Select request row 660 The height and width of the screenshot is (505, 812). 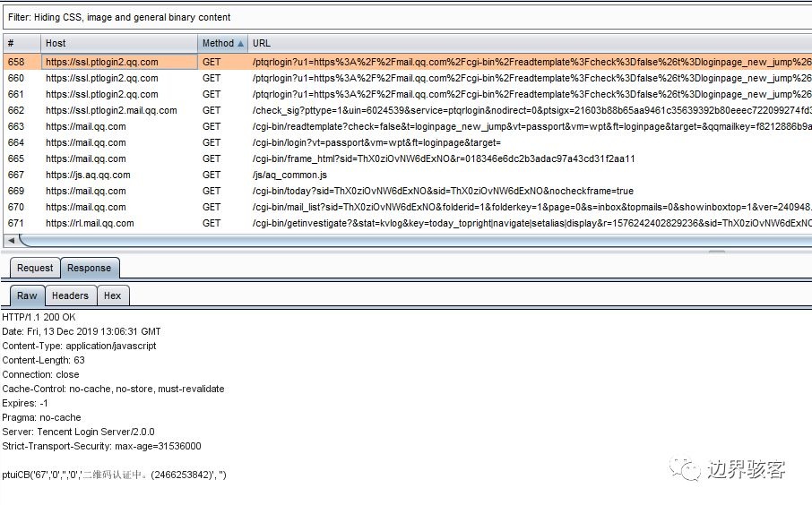click(x=407, y=78)
